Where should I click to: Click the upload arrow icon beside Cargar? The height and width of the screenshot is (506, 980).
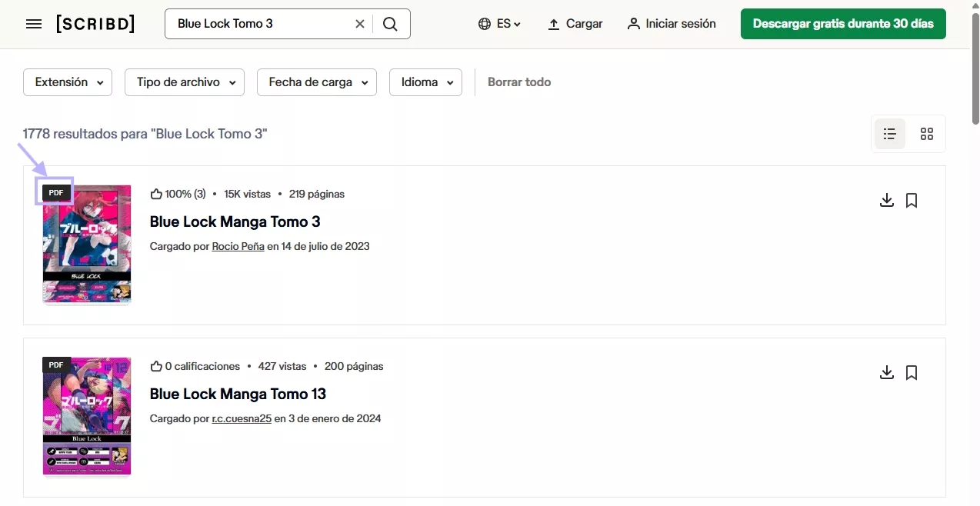click(x=554, y=24)
